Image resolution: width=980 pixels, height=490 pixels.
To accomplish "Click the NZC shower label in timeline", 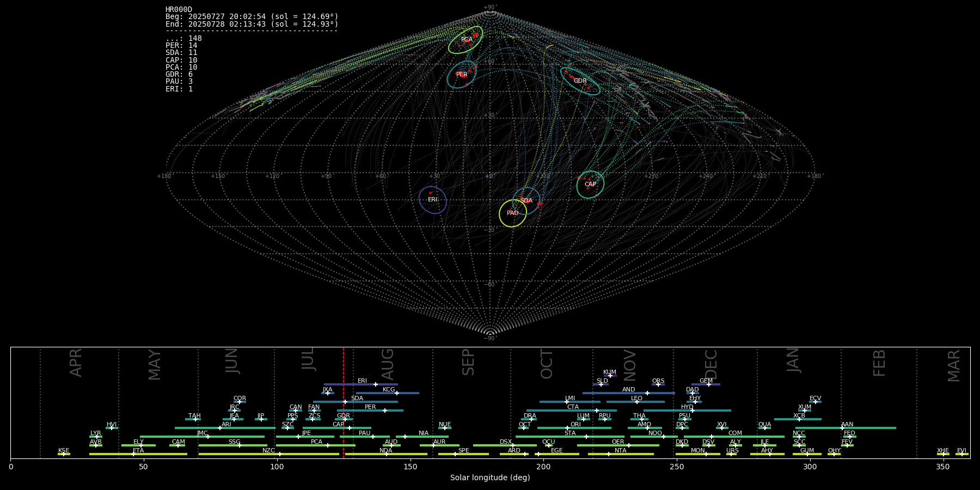I will (x=269, y=451).
